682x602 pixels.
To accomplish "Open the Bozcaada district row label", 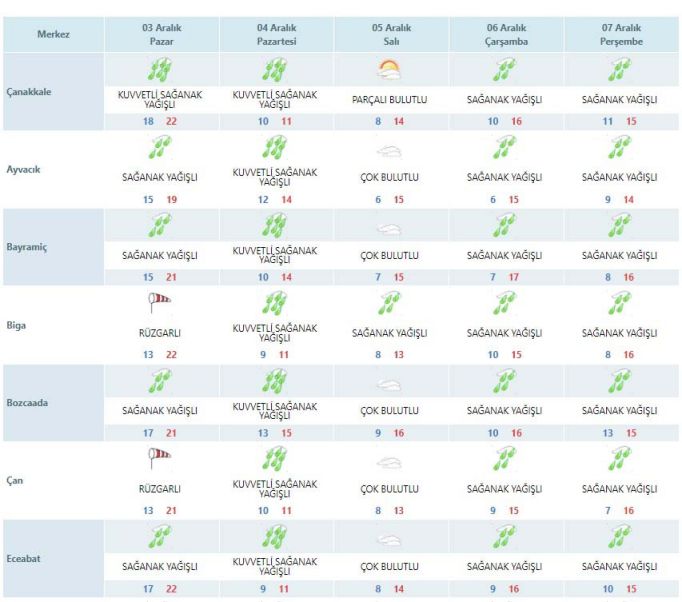I will click(27, 403).
